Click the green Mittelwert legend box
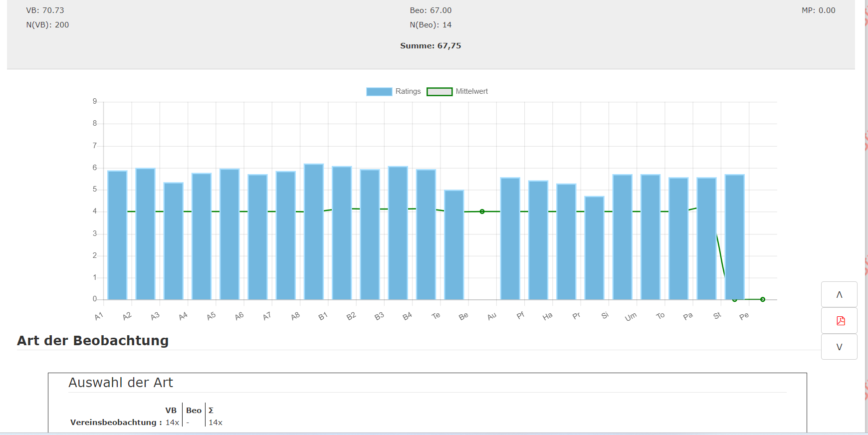Screen dimensions: 868x435 coord(439,91)
